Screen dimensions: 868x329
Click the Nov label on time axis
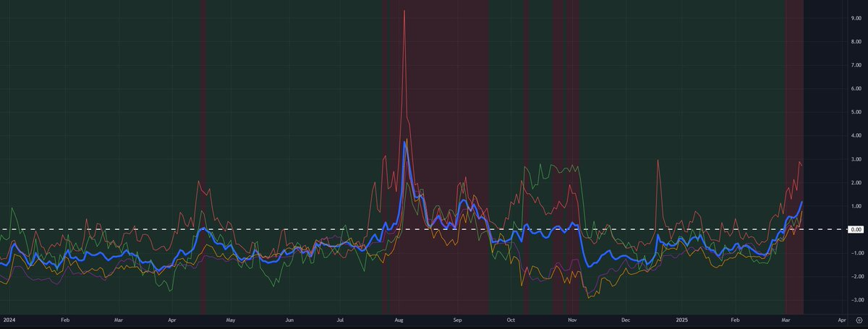pos(572,319)
